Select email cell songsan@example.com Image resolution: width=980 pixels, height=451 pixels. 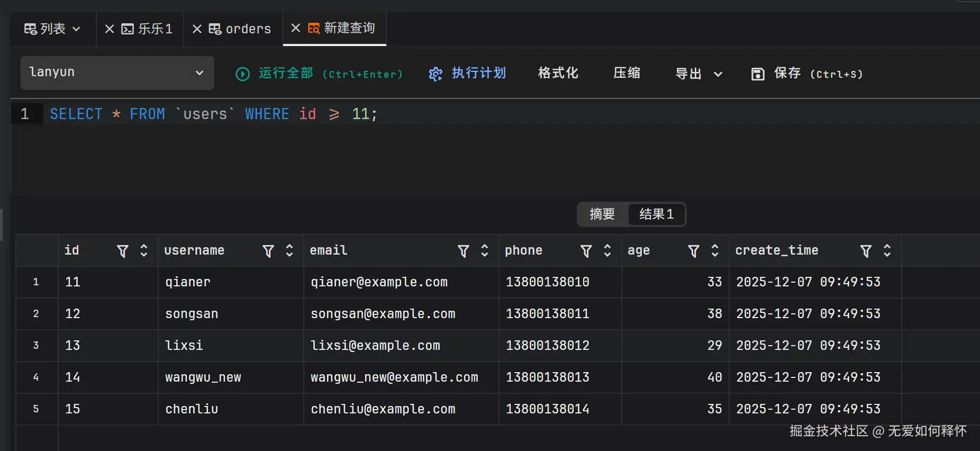click(x=401, y=314)
